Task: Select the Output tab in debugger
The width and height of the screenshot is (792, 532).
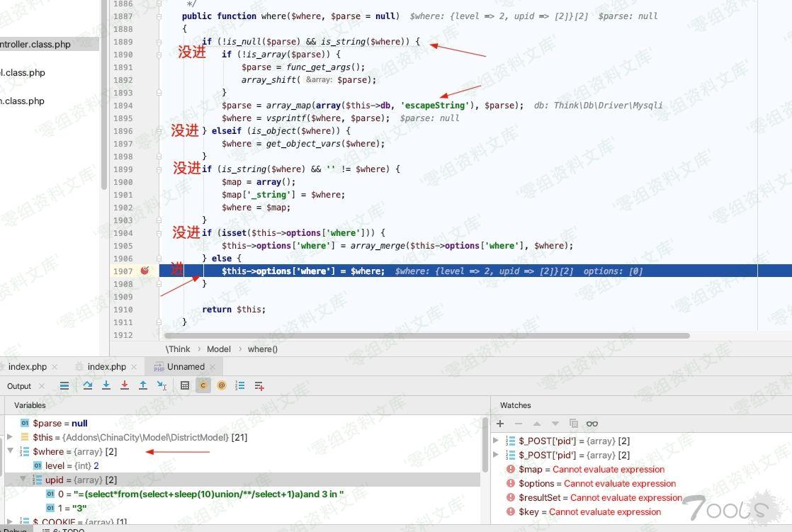Action: 19,386
